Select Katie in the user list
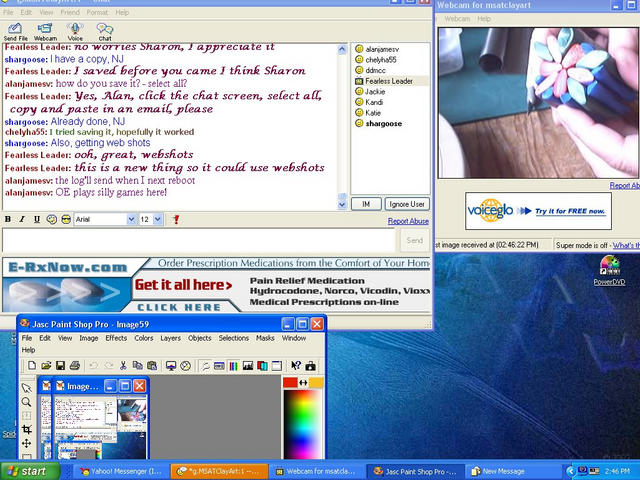Viewport: 640px width, 480px height. (373, 113)
